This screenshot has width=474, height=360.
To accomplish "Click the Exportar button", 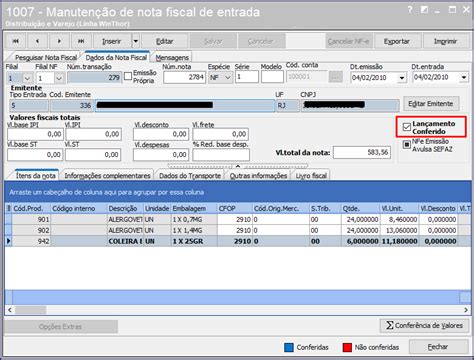I will tap(397, 41).
